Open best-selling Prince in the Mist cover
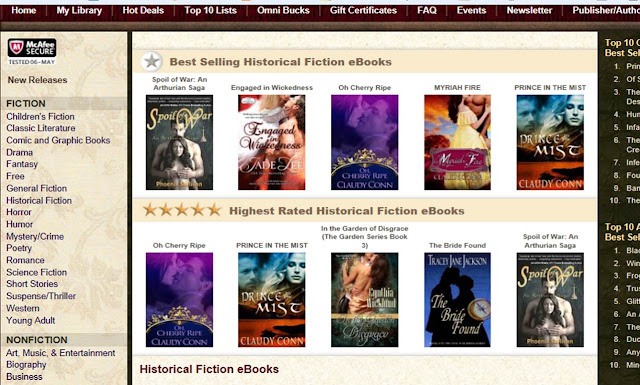640x385 pixels. click(550, 142)
